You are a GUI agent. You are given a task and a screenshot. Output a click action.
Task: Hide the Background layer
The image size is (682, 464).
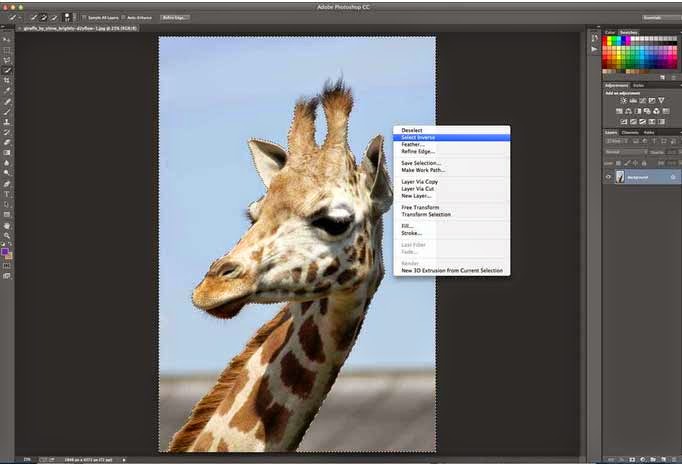(x=608, y=177)
